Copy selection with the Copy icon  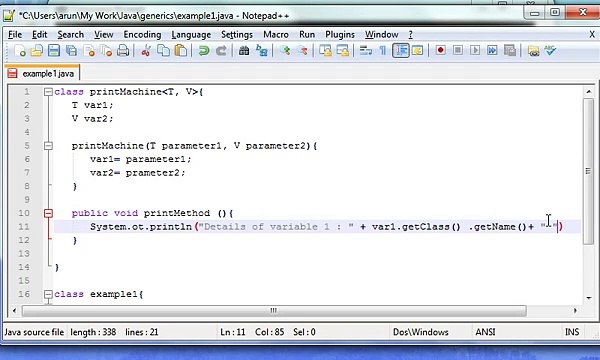tap(163, 50)
